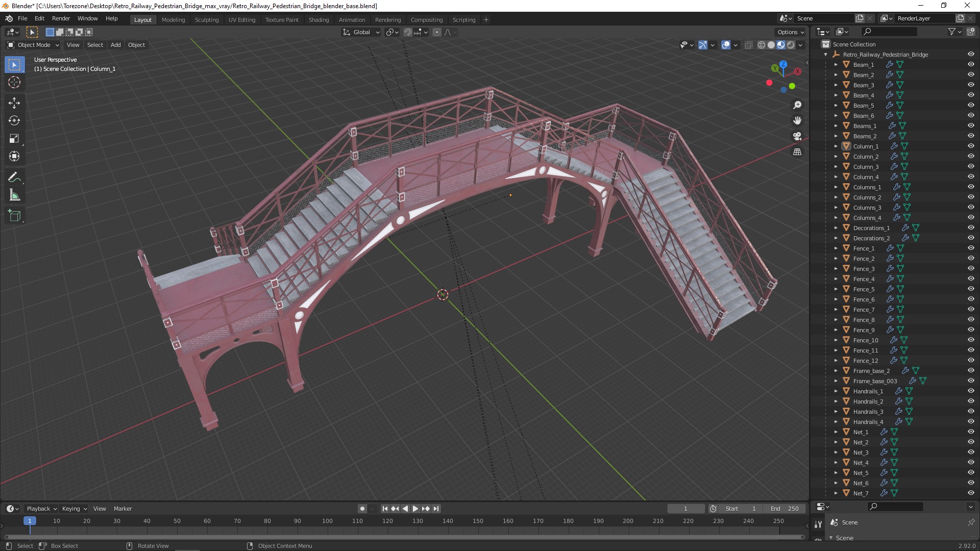Viewport: 980px width, 551px height.
Task: Click the Options button in header
Action: (x=790, y=32)
